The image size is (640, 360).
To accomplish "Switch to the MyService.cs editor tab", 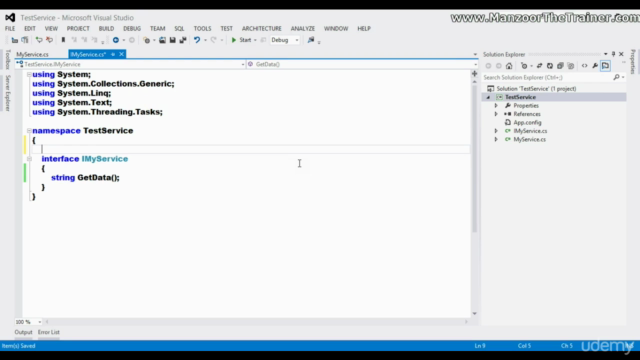I will 33,54.
